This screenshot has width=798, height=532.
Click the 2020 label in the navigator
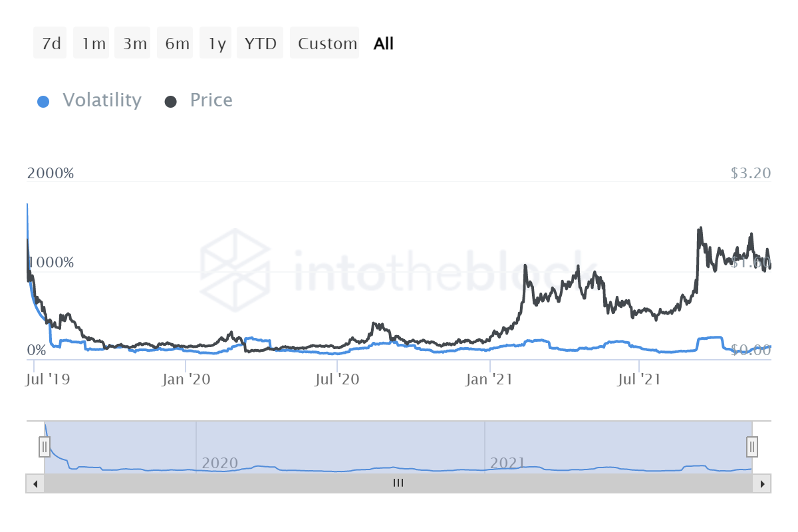click(x=219, y=463)
